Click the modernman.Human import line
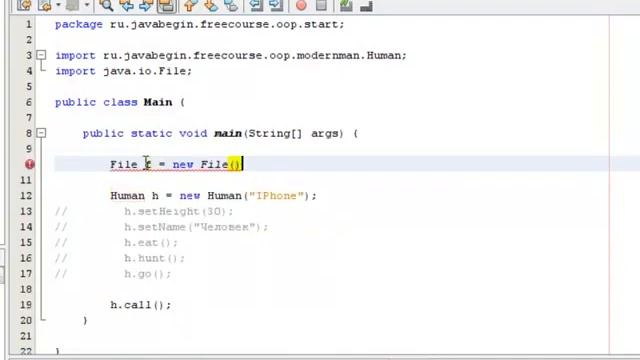The width and height of the screenshot is (640, 360). (231, 56)
